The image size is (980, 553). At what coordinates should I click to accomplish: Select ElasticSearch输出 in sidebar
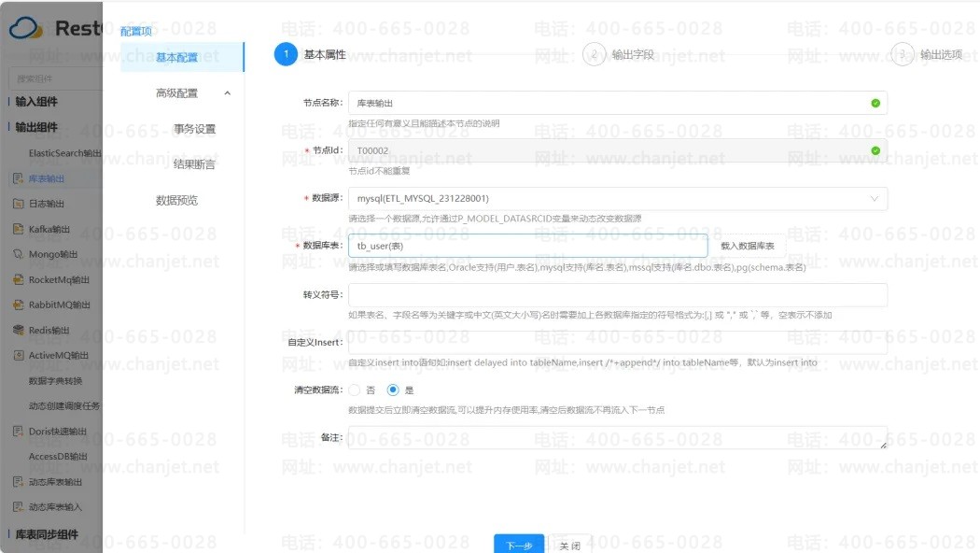coord(65,153)
